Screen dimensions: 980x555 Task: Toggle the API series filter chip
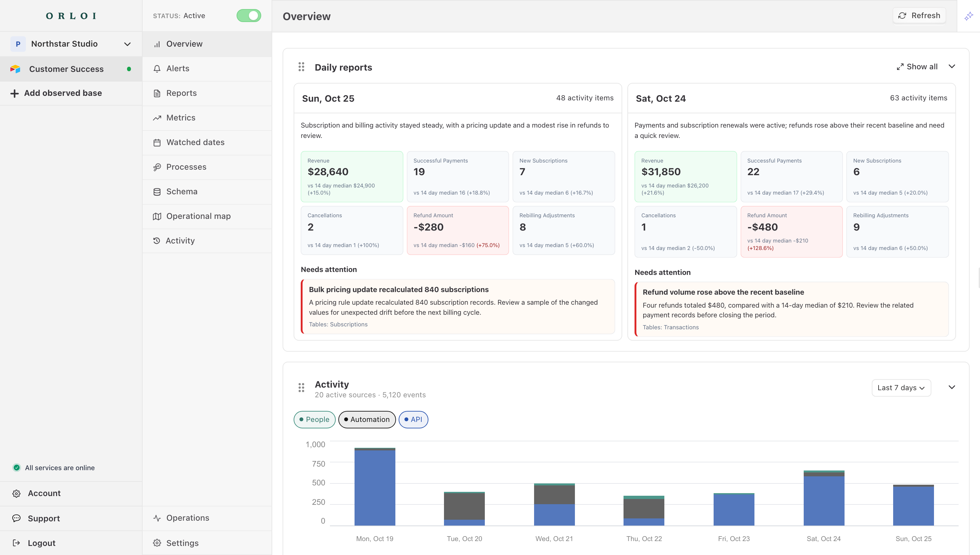pyautogui.click(x=413, y=419)
